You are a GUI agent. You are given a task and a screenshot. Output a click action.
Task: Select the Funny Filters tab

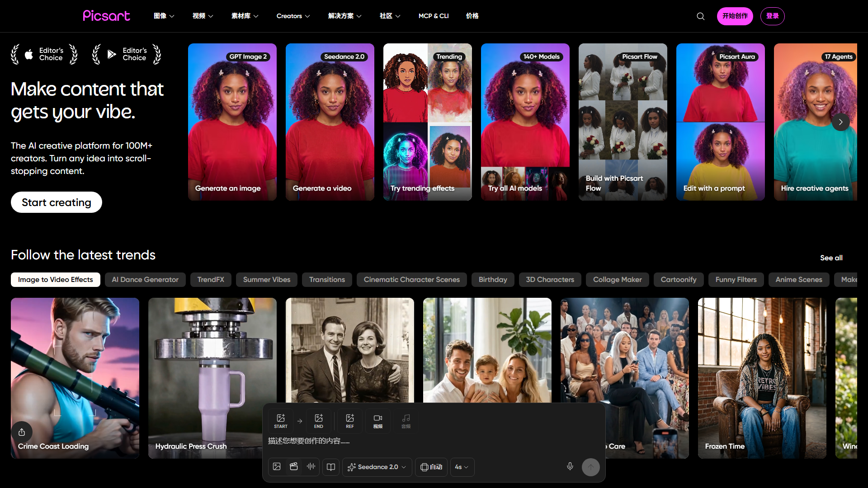(736, 280)
